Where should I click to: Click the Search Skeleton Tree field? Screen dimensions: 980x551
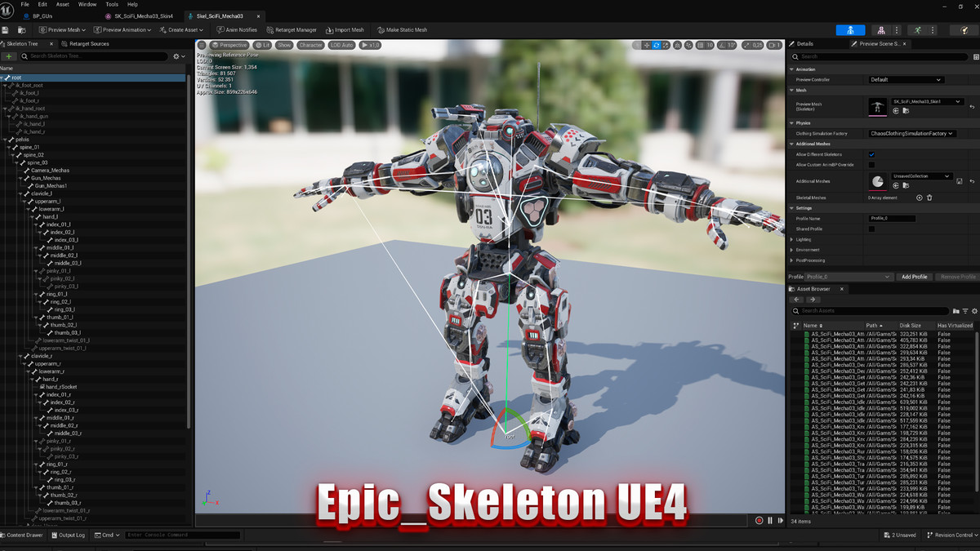pos(93,56)
